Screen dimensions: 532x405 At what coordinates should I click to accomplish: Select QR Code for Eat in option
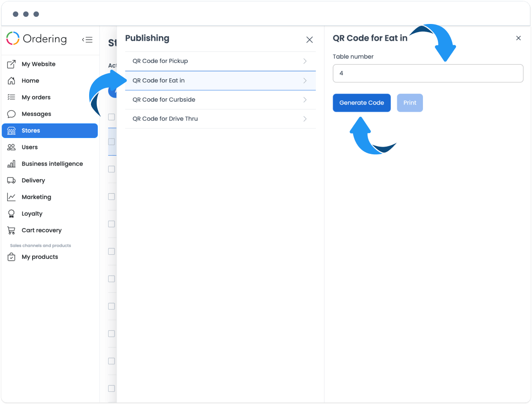(220, 81)
